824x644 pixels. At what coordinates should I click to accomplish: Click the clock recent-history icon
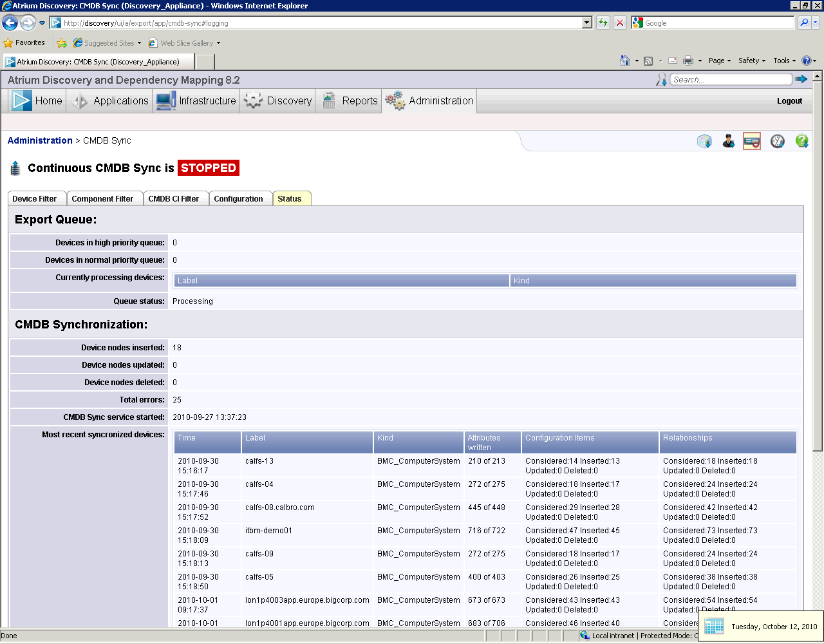coord(778,141)
